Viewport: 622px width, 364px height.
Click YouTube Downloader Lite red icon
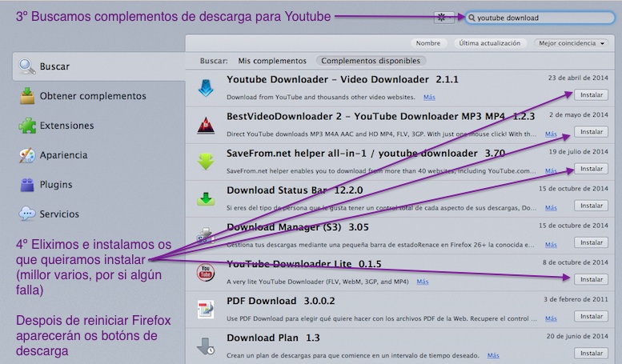coord(206,273)
